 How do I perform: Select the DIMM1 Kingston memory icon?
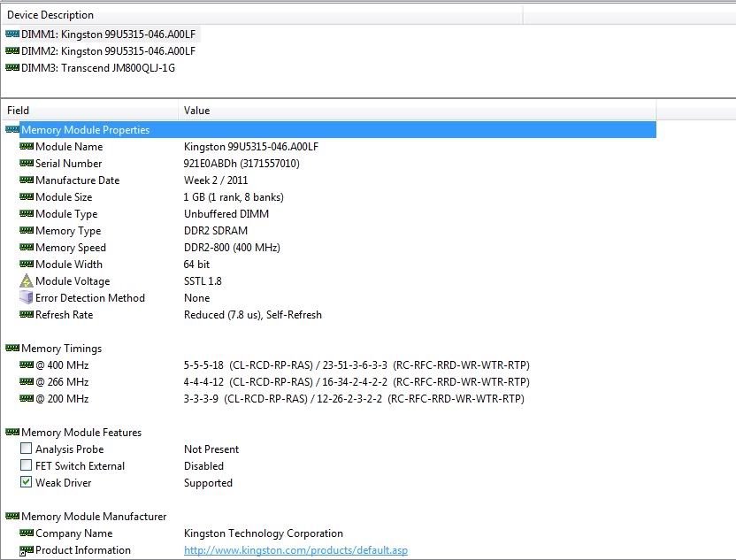(12, 34)
